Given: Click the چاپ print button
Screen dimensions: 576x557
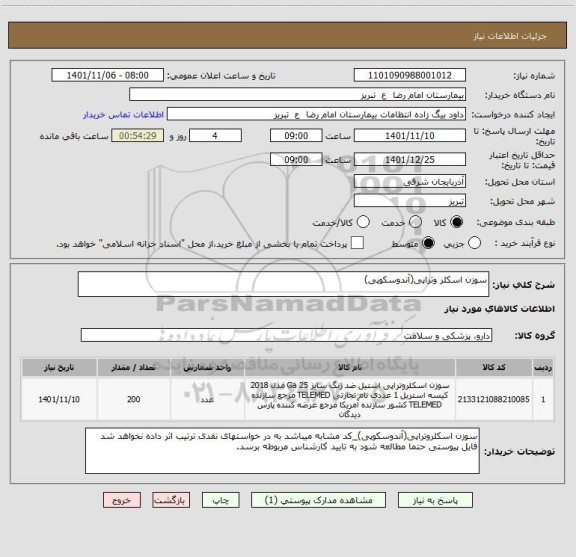Looking at the screenshot, I should pyautogui.click(x=221, y=500).
